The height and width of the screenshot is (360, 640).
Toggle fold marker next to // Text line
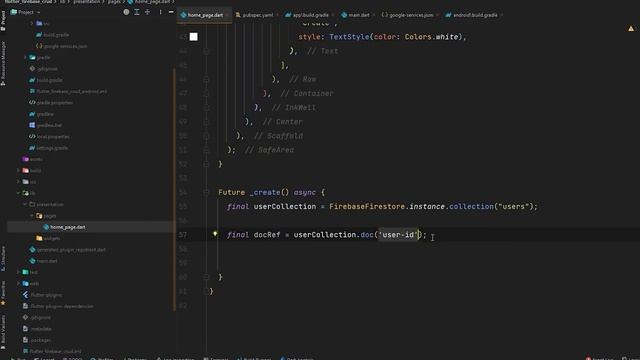pos(207,51)
